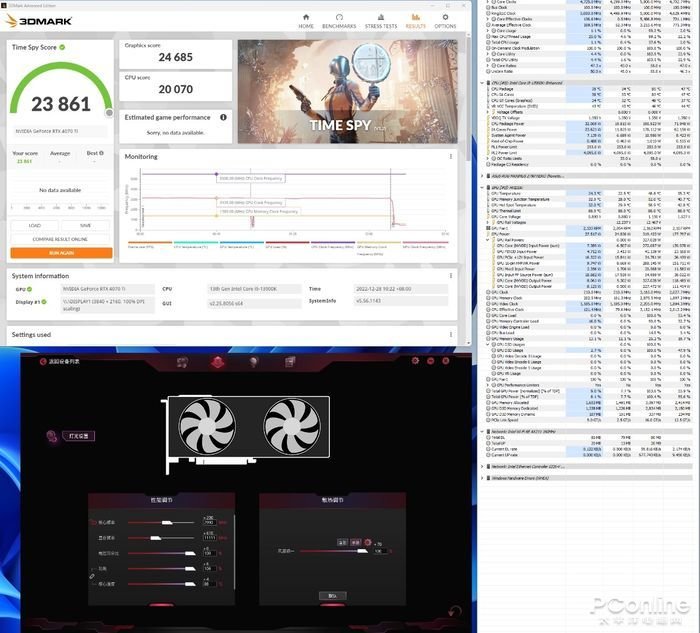Collapse the CPU [#0] Intel Core Enhanced section

pos(482,83)
